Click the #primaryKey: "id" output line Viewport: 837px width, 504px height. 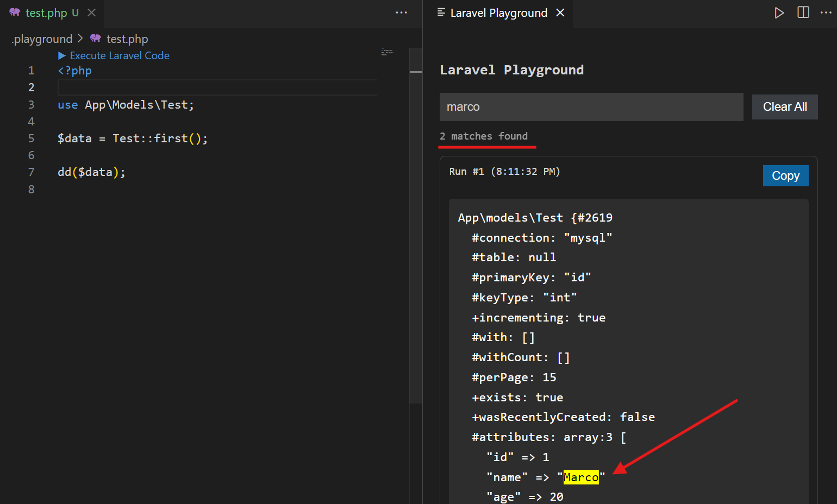pos(531,278)
